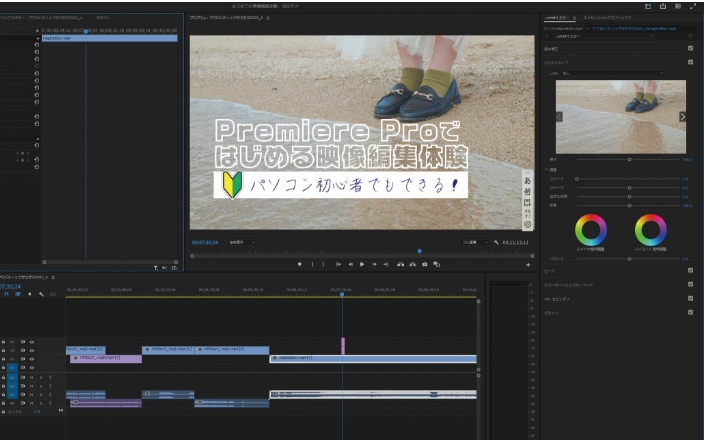Open the playback resolution dropdown
Screen dimensions: 704x440
[x=475, y=242]
